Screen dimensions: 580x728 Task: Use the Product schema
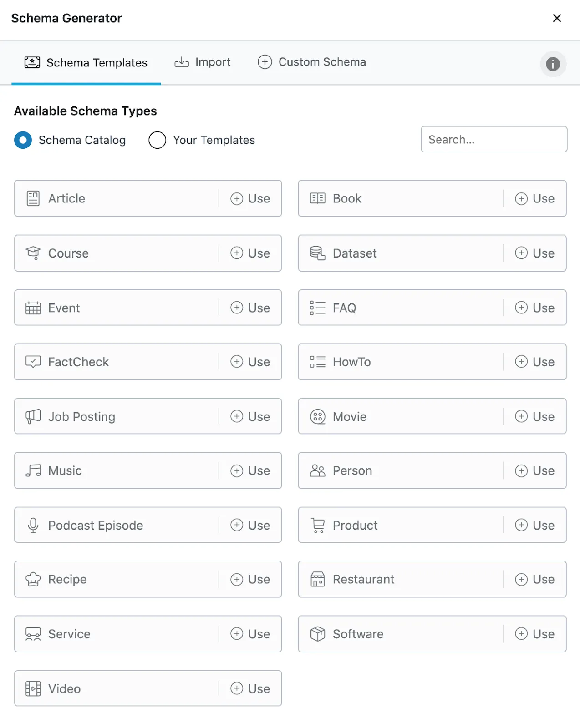[x=534, y=525]
